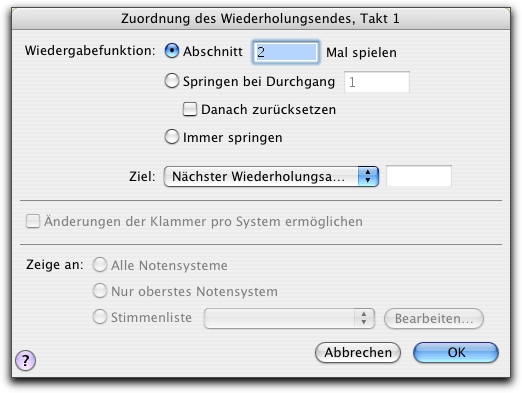Click the Mal spielen count field
This screenshot has height=393, width=522.
pyautogui.click(x=286, y=52)
